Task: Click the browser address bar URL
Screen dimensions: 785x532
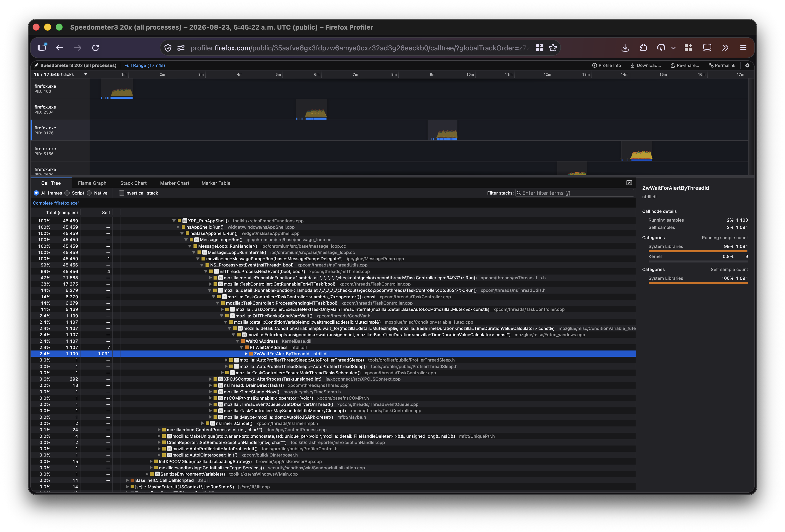Action: [359, 48]
